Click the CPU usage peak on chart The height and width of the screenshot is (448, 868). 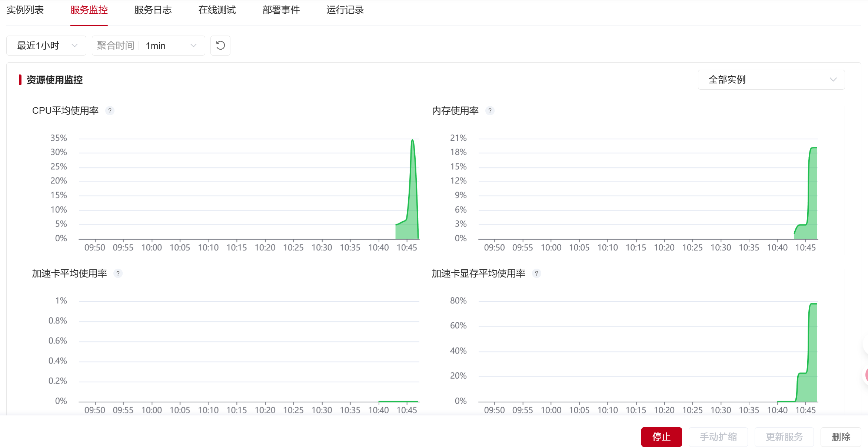[x=412, y=141]
